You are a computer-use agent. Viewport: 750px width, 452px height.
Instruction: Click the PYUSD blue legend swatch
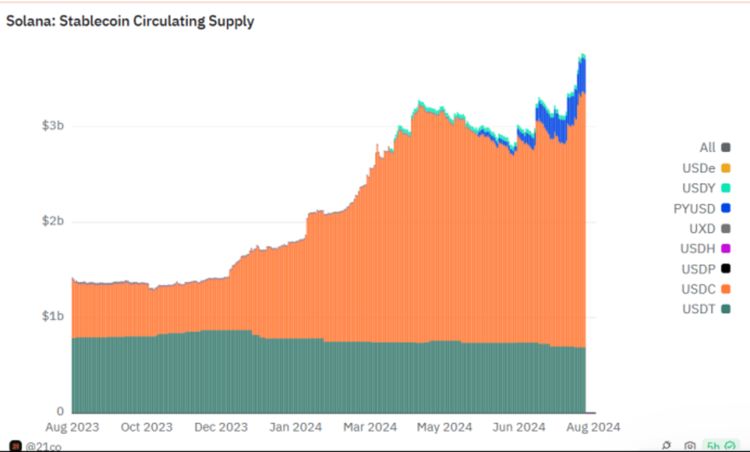click(726, 209)
